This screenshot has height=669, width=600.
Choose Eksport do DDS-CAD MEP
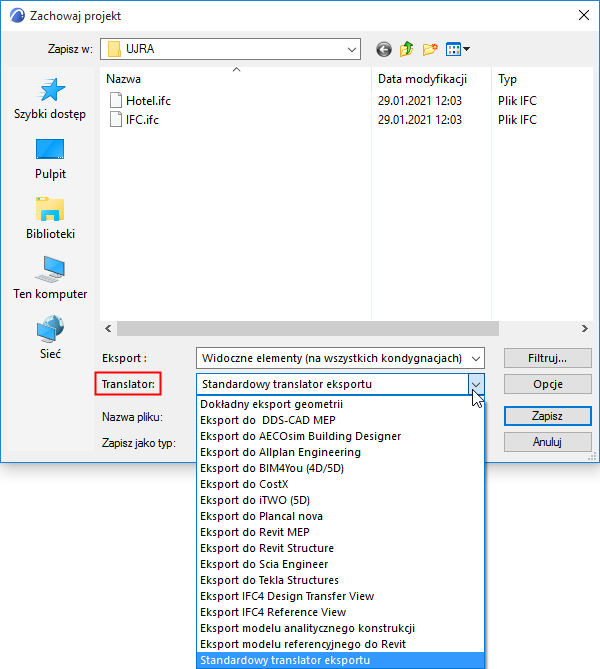coord(340,420)
